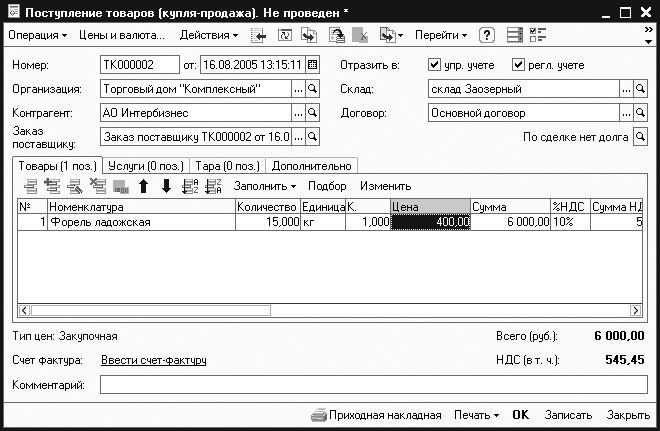Sort ascending A-Z icon
The image size is (660, 431).
(x=190, y=186)
